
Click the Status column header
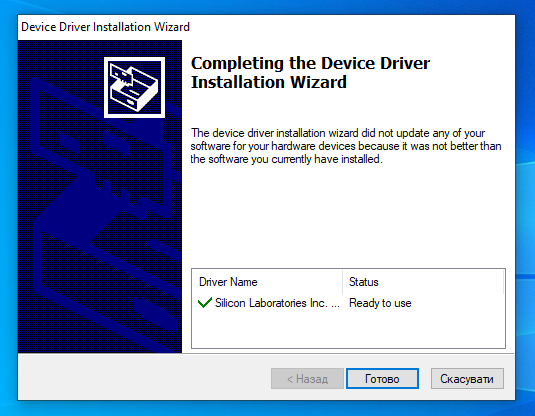click(423, 282)
